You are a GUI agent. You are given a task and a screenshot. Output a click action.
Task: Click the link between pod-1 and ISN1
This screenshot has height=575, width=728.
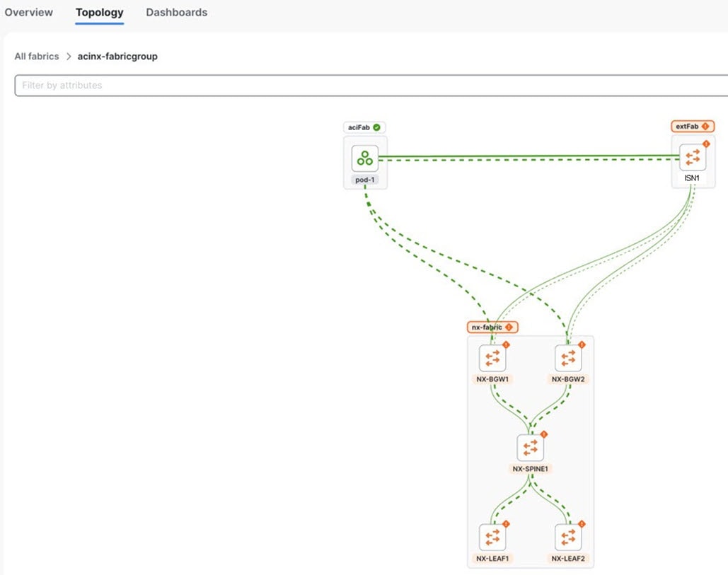pyautogui.click(x=531, y=156)
